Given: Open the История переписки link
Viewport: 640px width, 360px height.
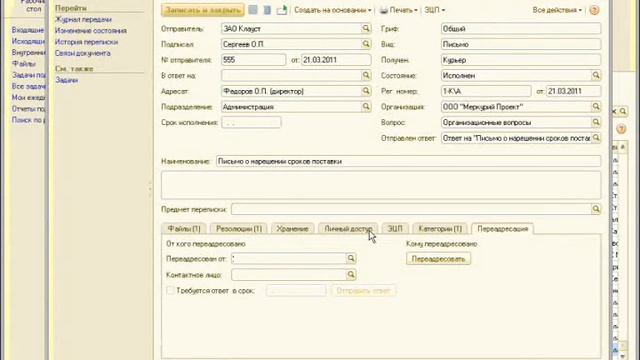Looking at the screenshot, I should pyautogui.click(x=87, y=42).
